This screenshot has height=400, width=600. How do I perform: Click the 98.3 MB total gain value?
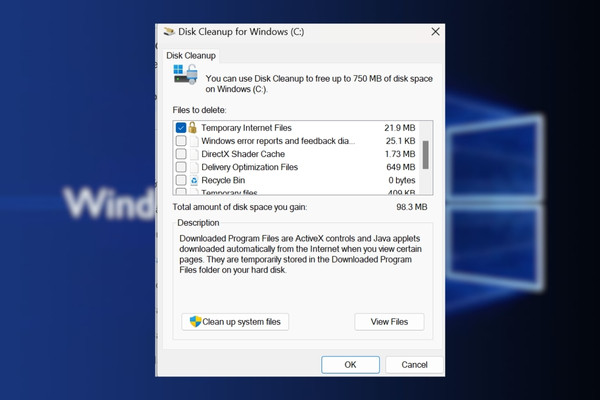point(412,207)
